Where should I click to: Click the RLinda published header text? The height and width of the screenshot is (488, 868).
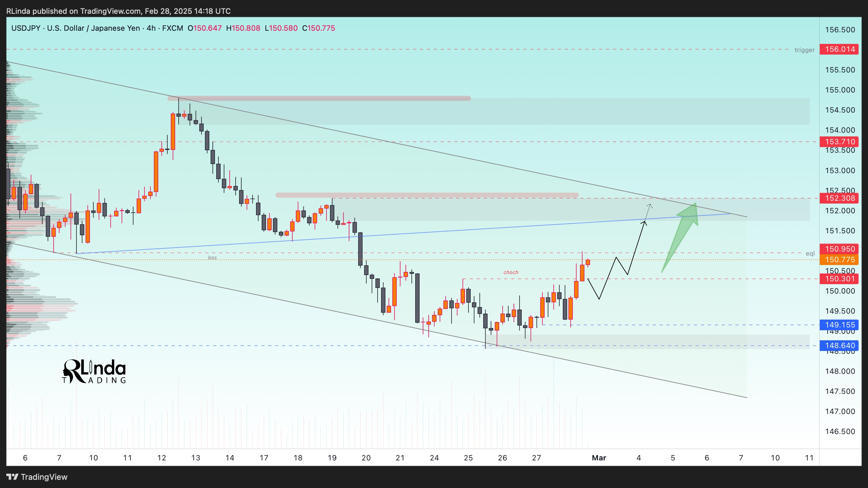pos(118,11)
